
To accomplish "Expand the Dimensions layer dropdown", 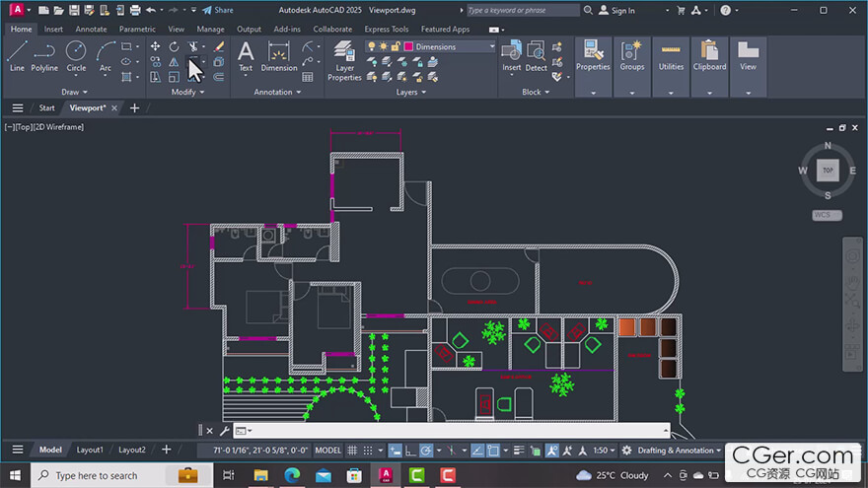I will click(491, 46).
